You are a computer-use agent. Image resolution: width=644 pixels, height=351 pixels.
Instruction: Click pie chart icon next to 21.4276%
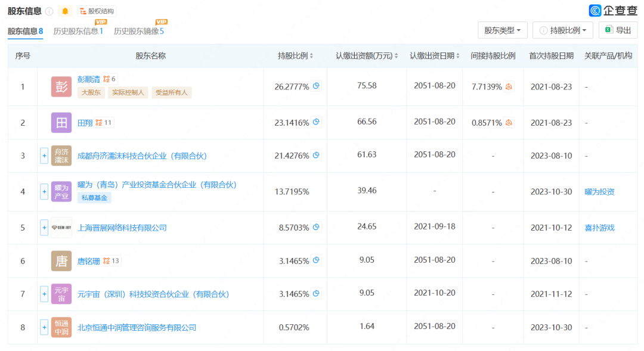tap(316, 155)
